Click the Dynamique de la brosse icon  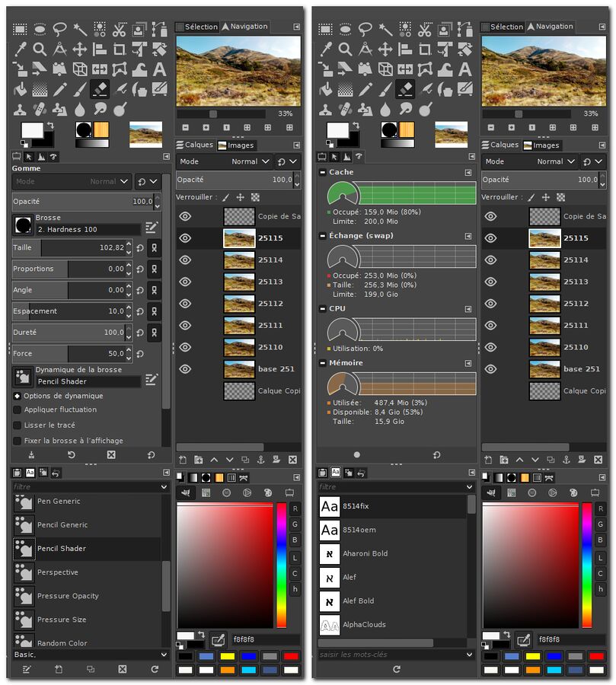click(x=23, y=376)
